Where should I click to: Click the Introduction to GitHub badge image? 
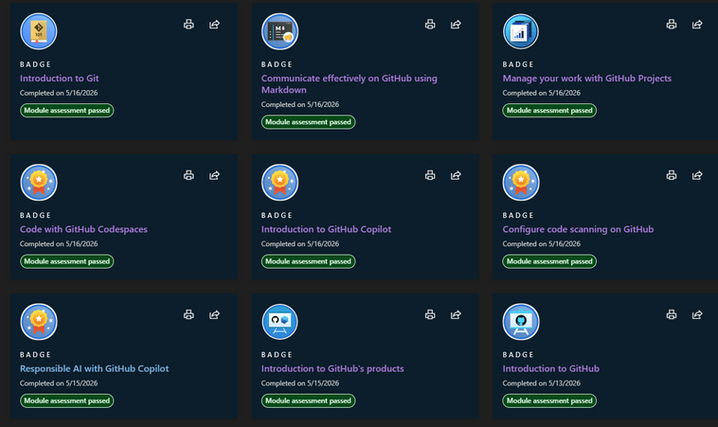(521, 322)
